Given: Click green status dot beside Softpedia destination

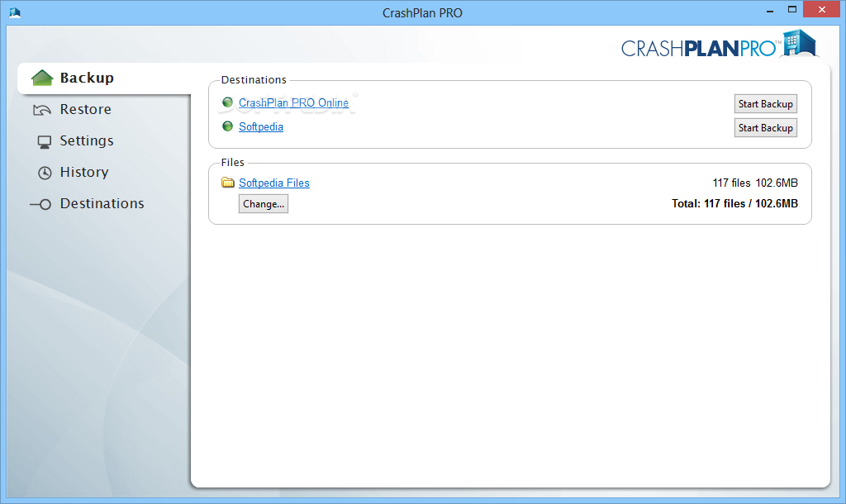Looking at the screenshot, I should tap(228, 126).
